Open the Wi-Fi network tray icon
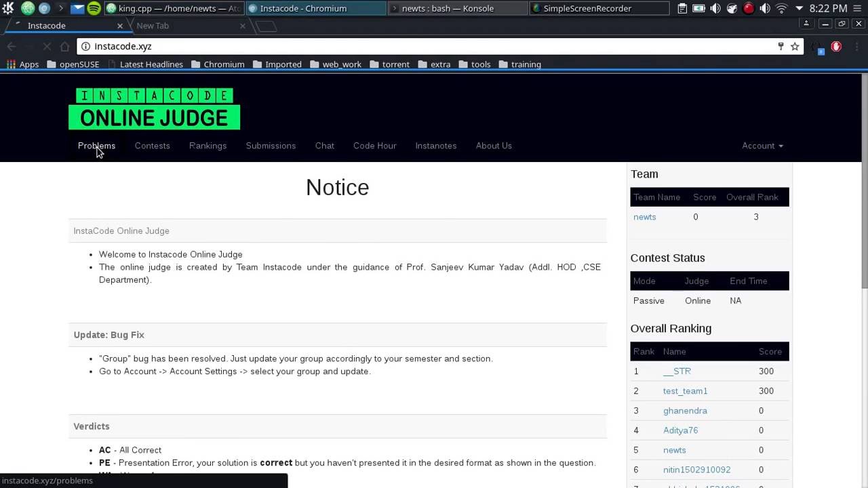Viewport: 868px width, 488px height. coord(781,8)
